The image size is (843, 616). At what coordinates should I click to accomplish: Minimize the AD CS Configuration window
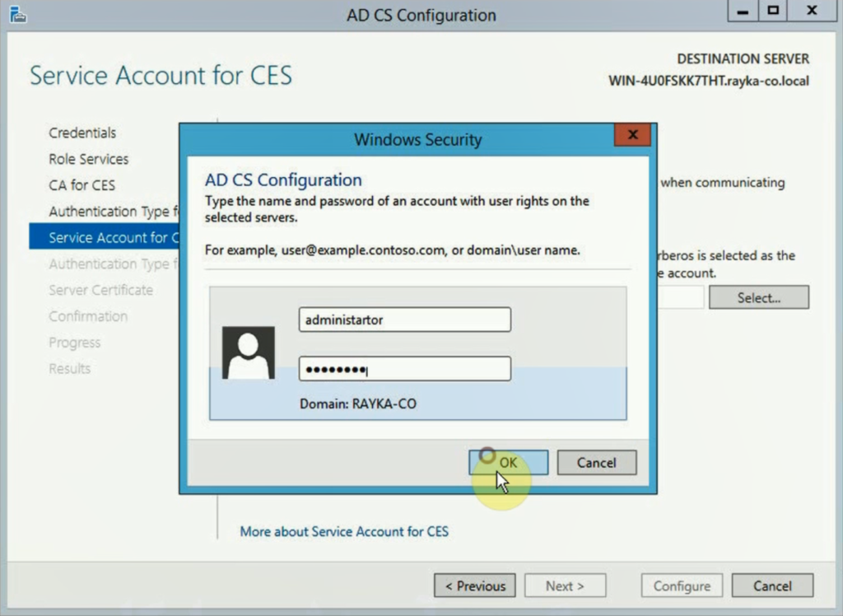tap(743, 11)
